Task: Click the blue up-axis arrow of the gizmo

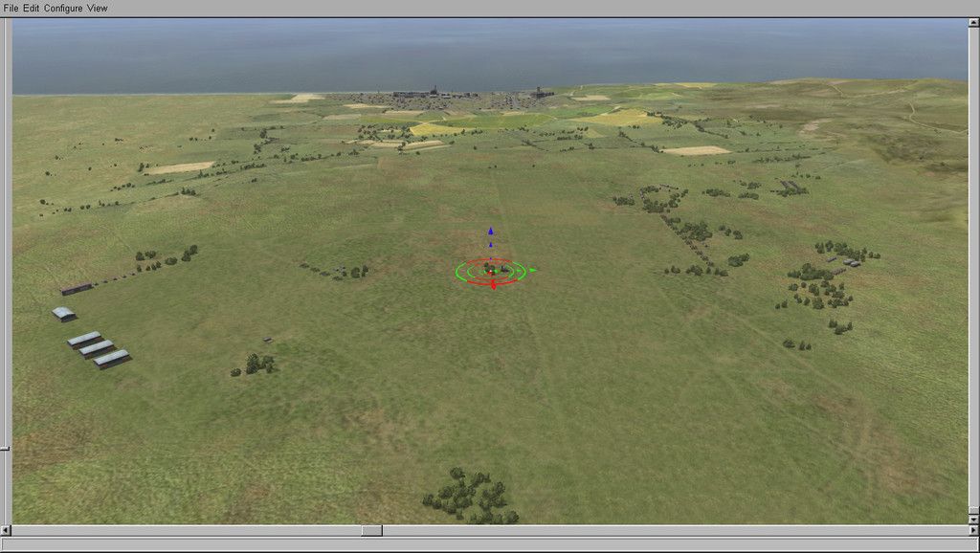Action: point(491,232)
